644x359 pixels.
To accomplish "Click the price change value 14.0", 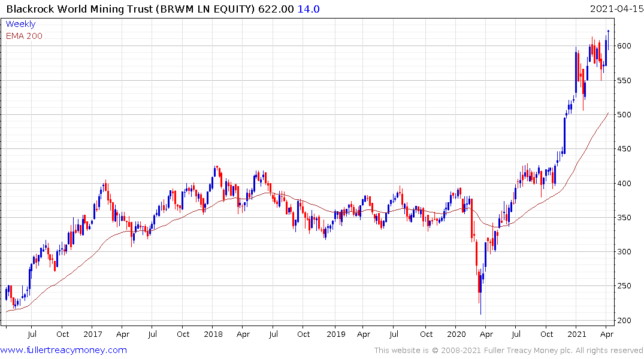I will pyautogui.click(x=309, y=9).
